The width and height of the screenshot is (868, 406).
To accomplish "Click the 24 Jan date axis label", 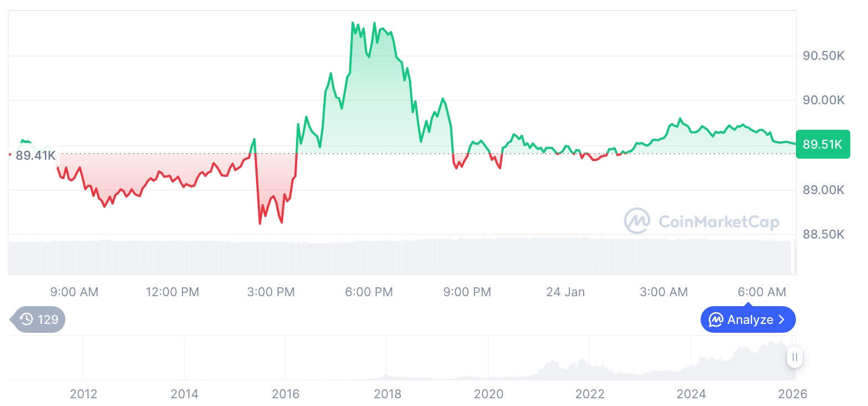I will (x=565, y=292).
